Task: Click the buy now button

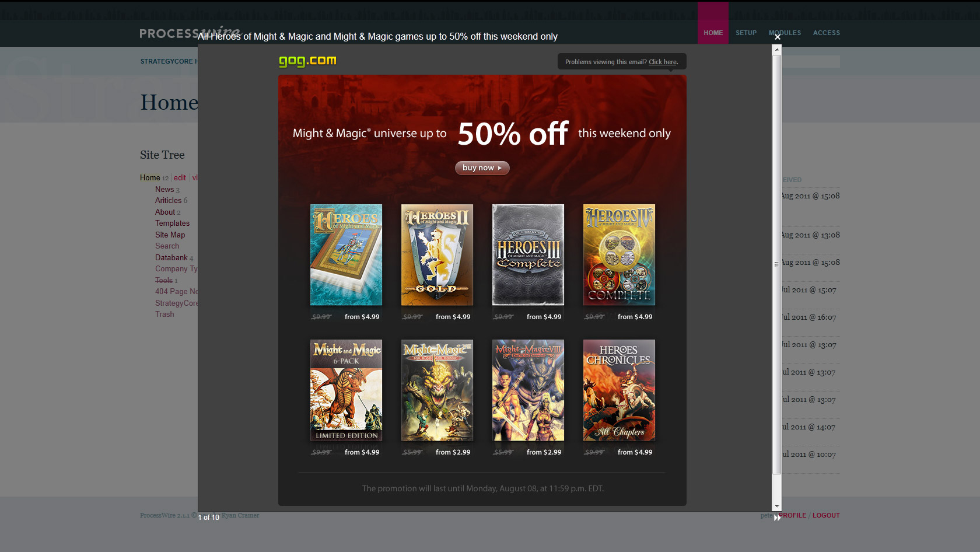Action: click(x=482, y=168)
